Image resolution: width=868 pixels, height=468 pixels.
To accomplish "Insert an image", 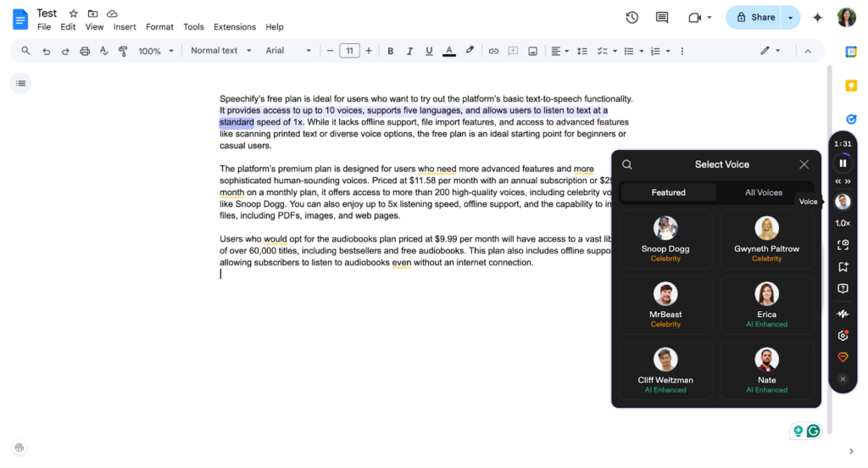I will click(532, 51).
